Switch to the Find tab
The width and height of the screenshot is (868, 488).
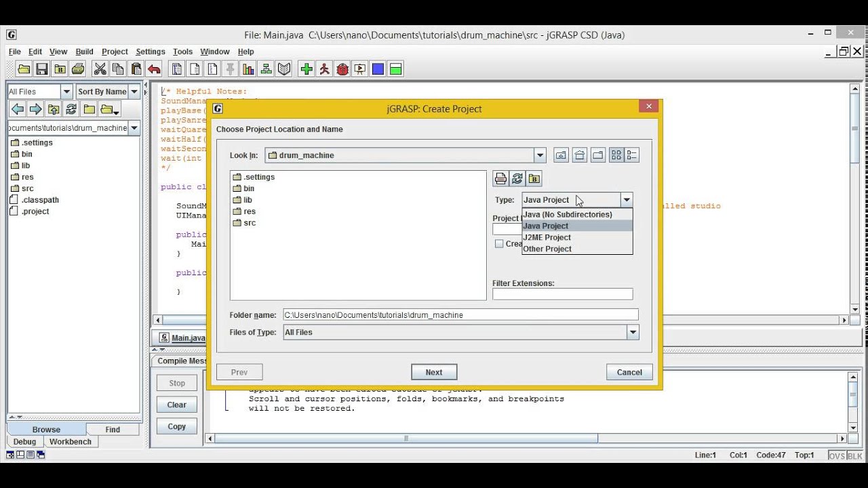113,429
